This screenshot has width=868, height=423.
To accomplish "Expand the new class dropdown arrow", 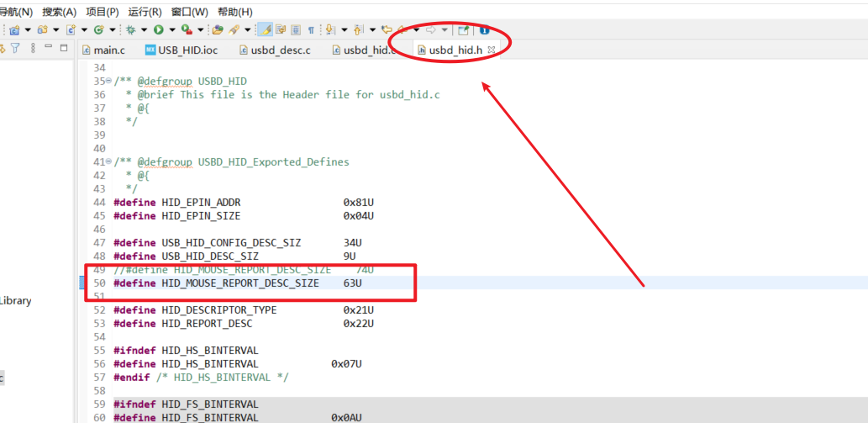I will coord(113,30).
